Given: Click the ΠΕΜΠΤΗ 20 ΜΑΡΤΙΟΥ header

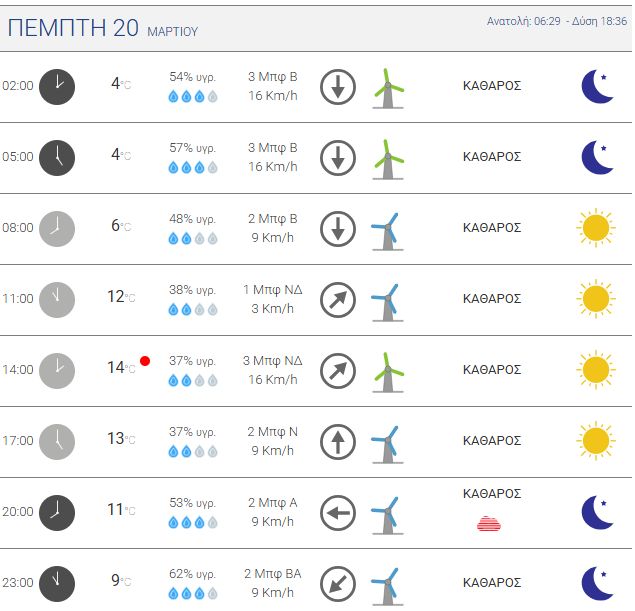Looking at the screenshot, I should pyautogui.click(x=103, y=28).
